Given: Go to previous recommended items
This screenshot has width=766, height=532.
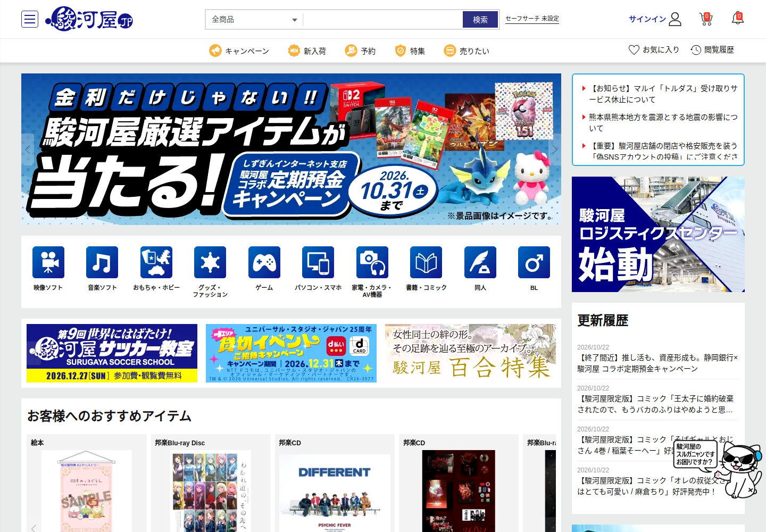Looking at the screenshot, I should point(33,528).
